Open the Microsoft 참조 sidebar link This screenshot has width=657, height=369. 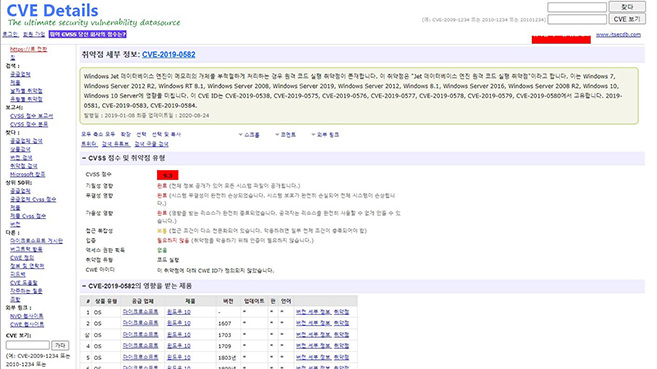[x=27, y=174]
